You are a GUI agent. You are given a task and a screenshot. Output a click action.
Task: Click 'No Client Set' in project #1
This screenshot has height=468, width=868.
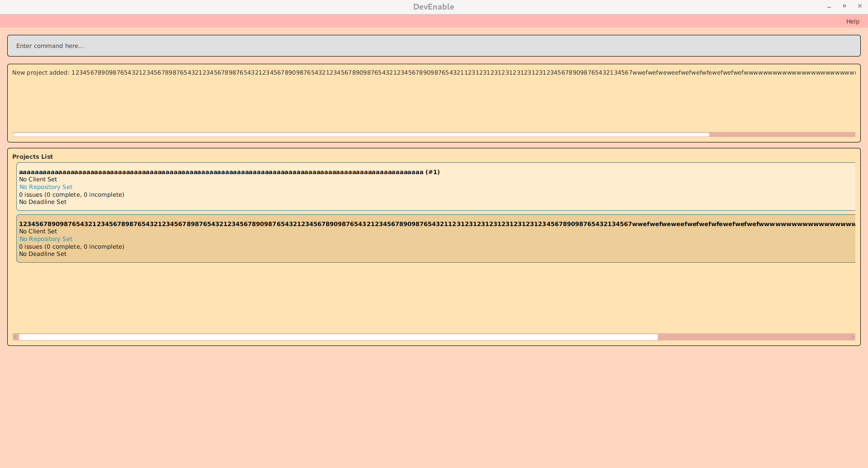click(x=38, y=179)
